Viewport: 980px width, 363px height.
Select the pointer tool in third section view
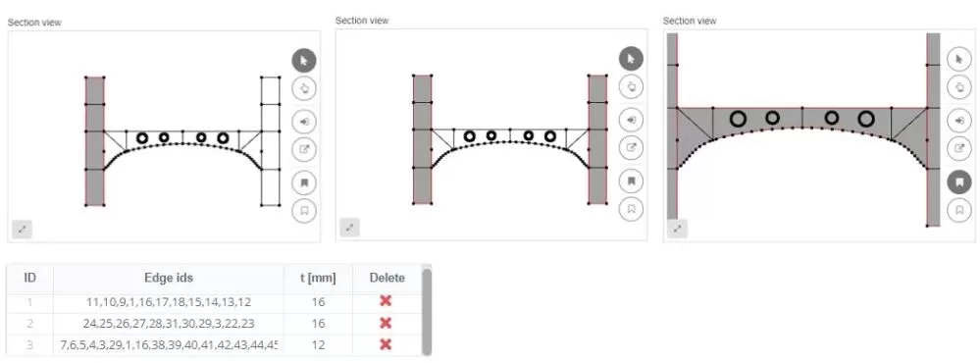(x=958, y=59)
